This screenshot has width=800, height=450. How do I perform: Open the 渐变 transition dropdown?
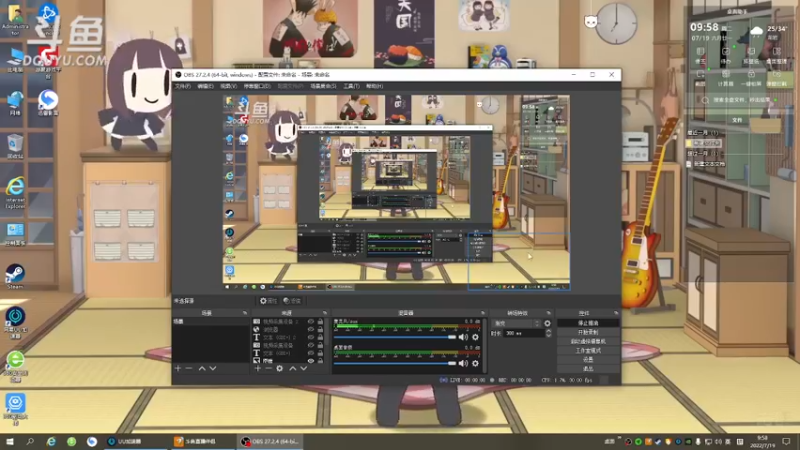click(515, 323)
